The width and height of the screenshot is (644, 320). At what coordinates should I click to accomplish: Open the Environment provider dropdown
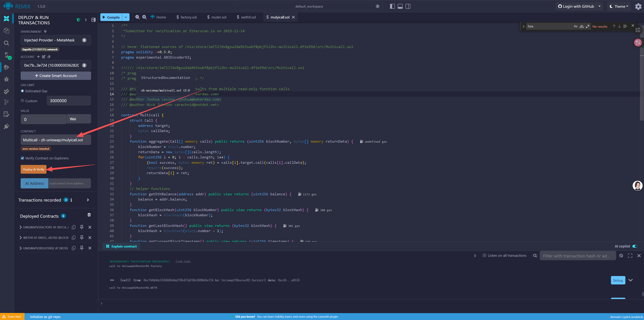coord(56,40)
